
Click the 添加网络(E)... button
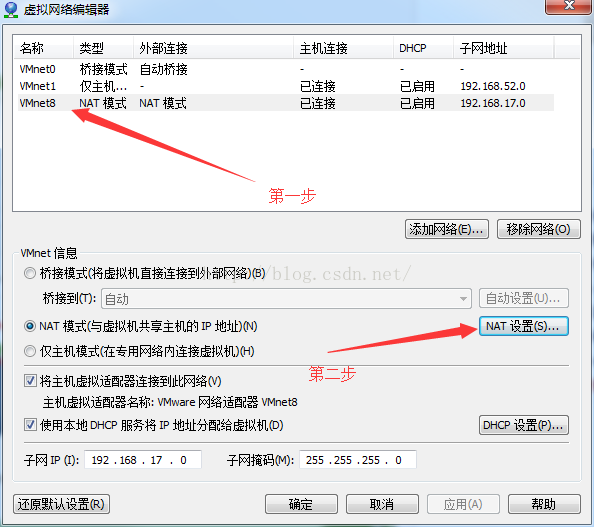[447, 229]
